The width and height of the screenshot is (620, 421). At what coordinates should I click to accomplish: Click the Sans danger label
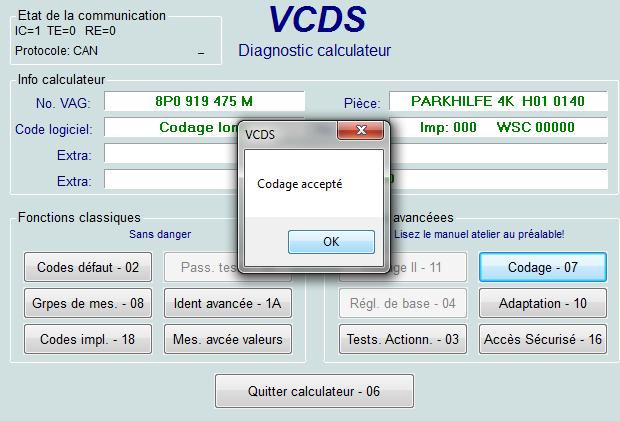(x=160, y=234)
